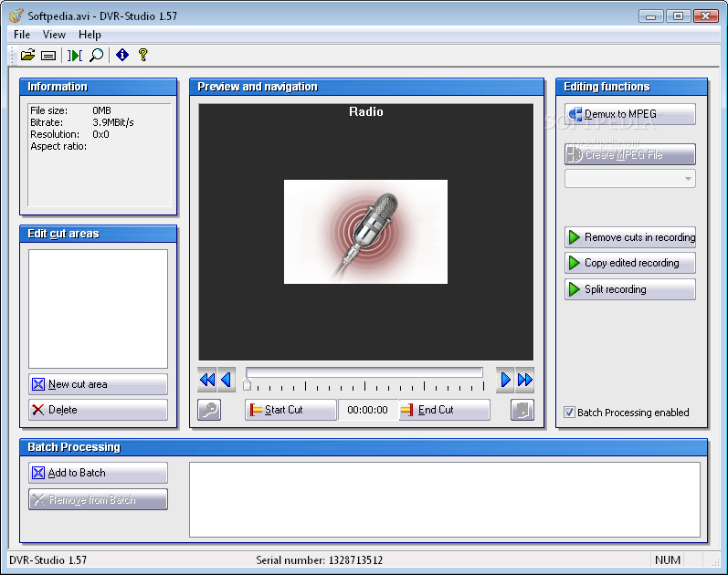The image size is (728, 575).
Task: Click the Bitrate value 3.9MBit/s
Action: point(113,122)
